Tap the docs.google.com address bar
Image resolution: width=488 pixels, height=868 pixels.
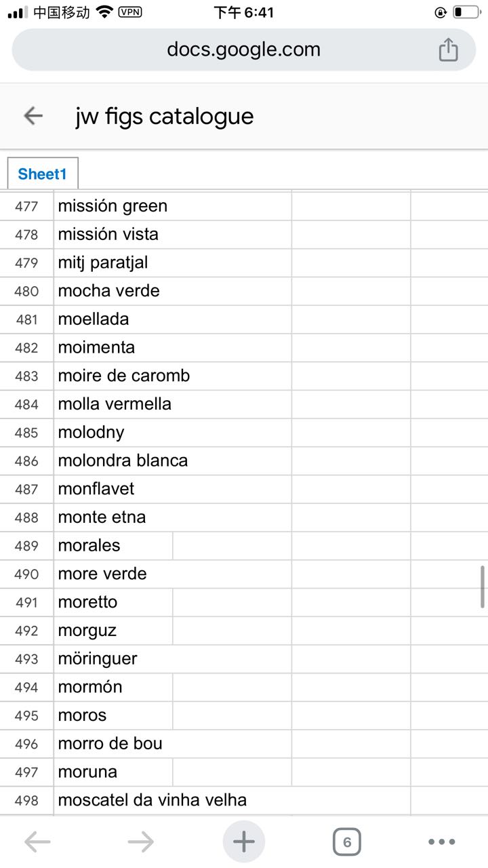(x=244, y=50)
